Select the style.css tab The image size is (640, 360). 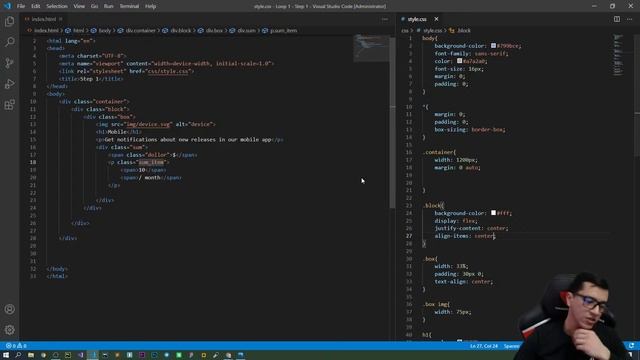pos(417,19)
